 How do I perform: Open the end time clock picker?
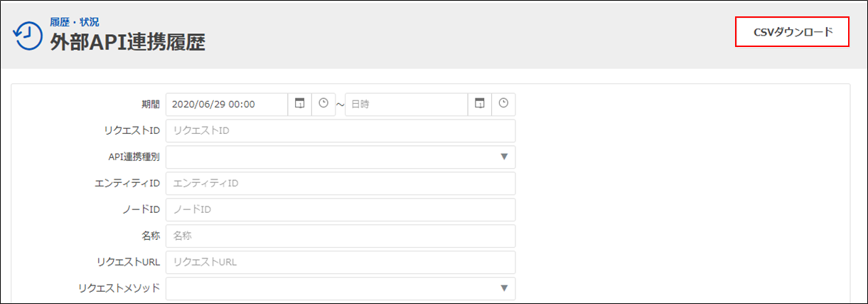click(x=503, y=104)
